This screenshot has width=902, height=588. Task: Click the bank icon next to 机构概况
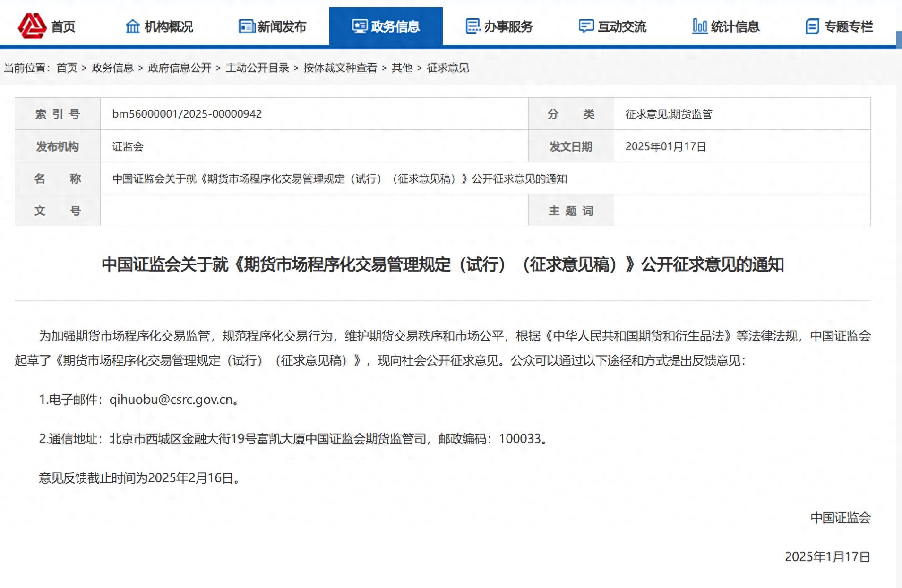133,26
